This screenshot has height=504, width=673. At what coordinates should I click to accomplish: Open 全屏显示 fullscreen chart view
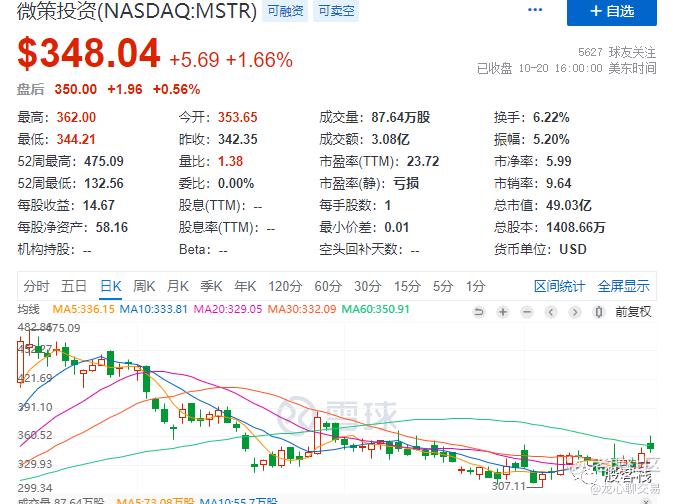tap(623, 286)
